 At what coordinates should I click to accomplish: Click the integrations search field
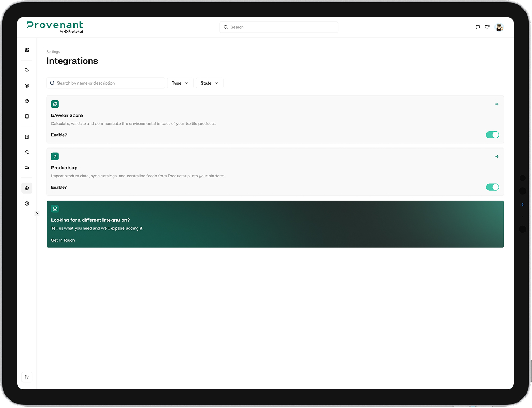[x=106, y=83]
